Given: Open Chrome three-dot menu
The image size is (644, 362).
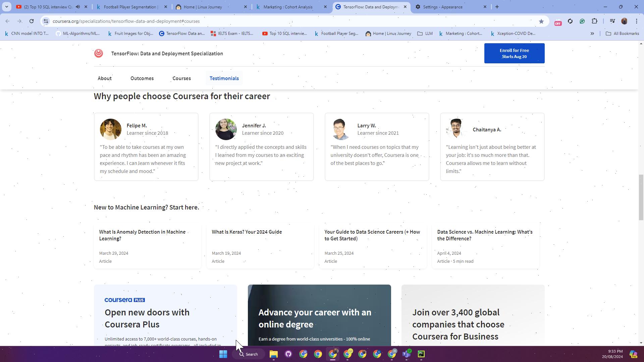Looking at the screenshot, I should click(636, 21).
